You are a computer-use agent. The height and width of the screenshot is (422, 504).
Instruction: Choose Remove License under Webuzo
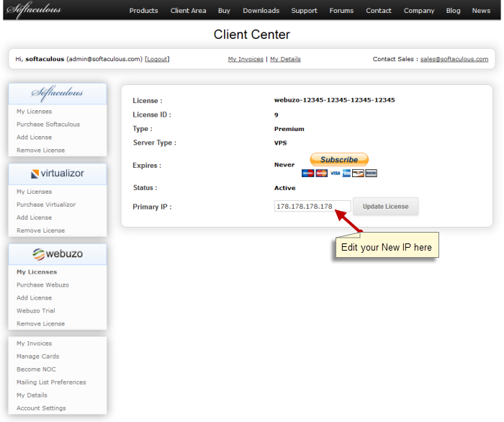[x=40, y=323]
